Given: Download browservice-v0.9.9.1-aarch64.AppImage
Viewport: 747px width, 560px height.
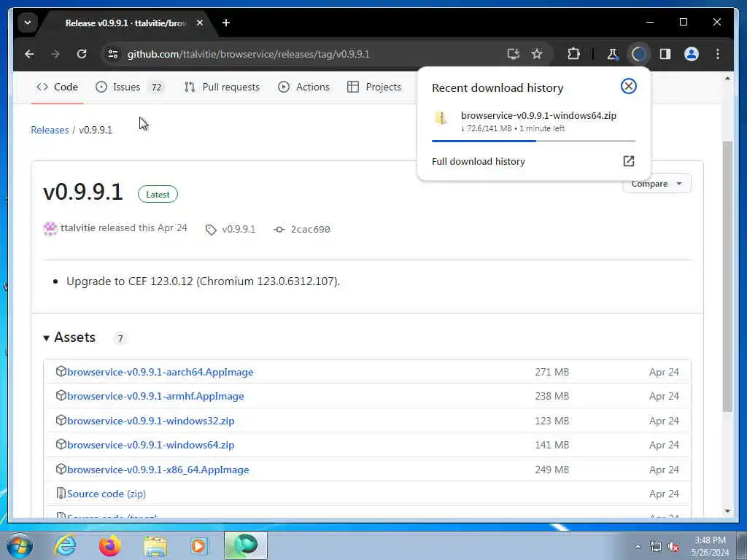Looking at the screenshot, I should [x=160, y=372].
